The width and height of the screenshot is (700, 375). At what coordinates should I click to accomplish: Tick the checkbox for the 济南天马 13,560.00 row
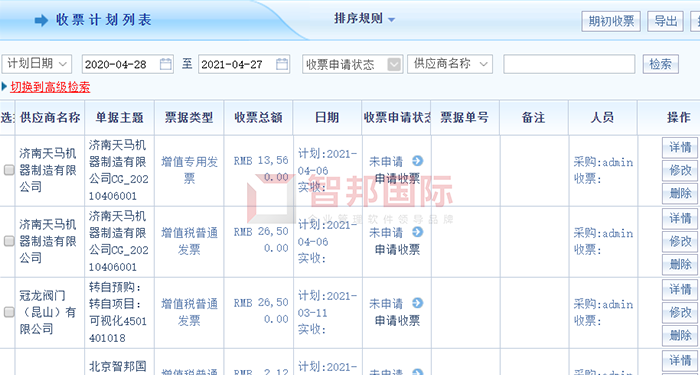(9, 170)
